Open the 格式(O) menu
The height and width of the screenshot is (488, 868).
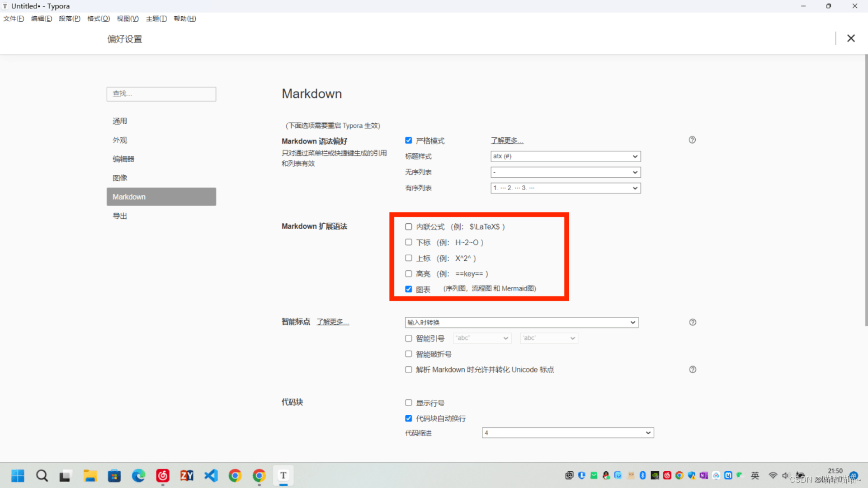(99, 19)
